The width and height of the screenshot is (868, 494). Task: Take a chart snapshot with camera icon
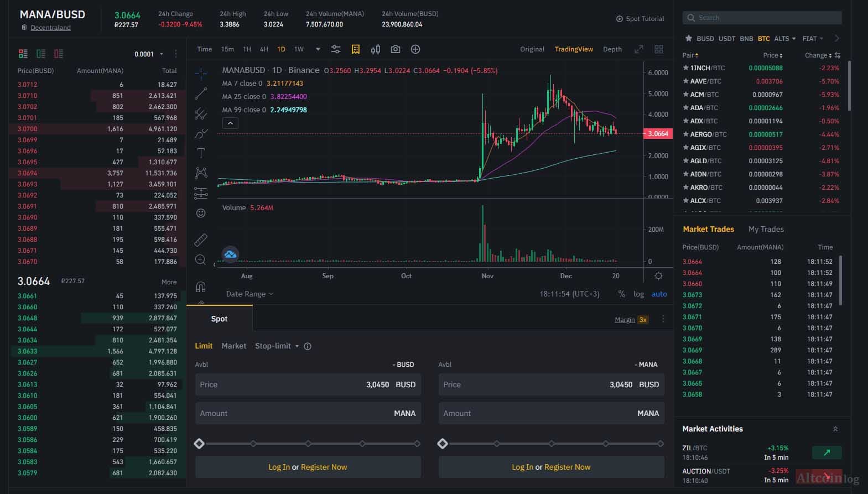point(395,49)
